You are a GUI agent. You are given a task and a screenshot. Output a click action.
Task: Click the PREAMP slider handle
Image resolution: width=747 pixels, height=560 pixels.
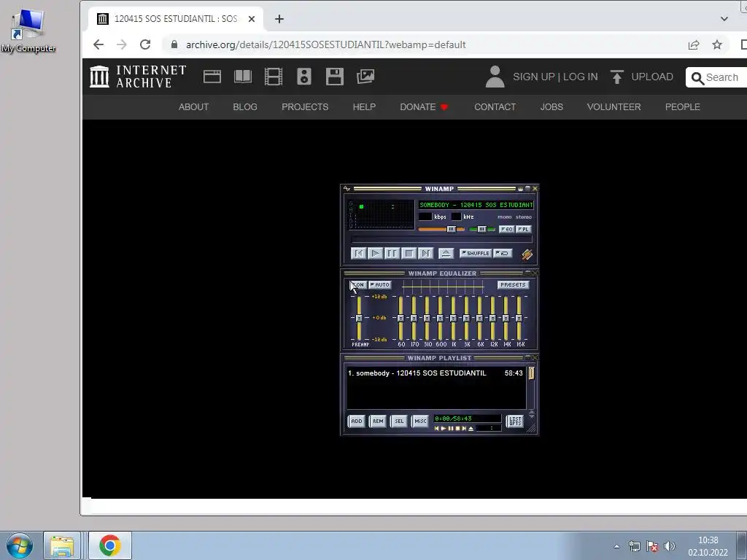pyautogui.click(x=359, y=318)
